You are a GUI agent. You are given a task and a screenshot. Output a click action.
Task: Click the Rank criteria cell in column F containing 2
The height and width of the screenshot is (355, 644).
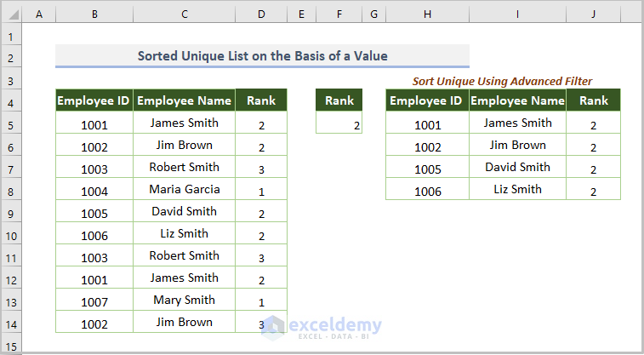click(x=339, y=125)
